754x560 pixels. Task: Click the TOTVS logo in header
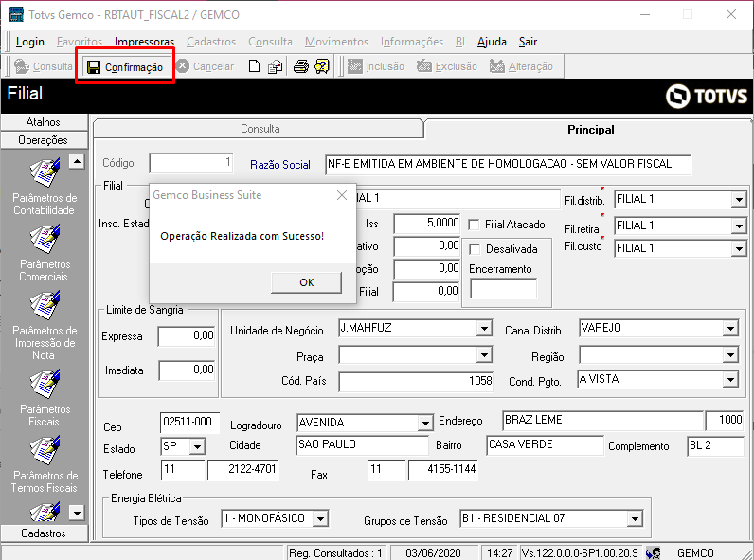pyautogui.click(x=707, y=96)
